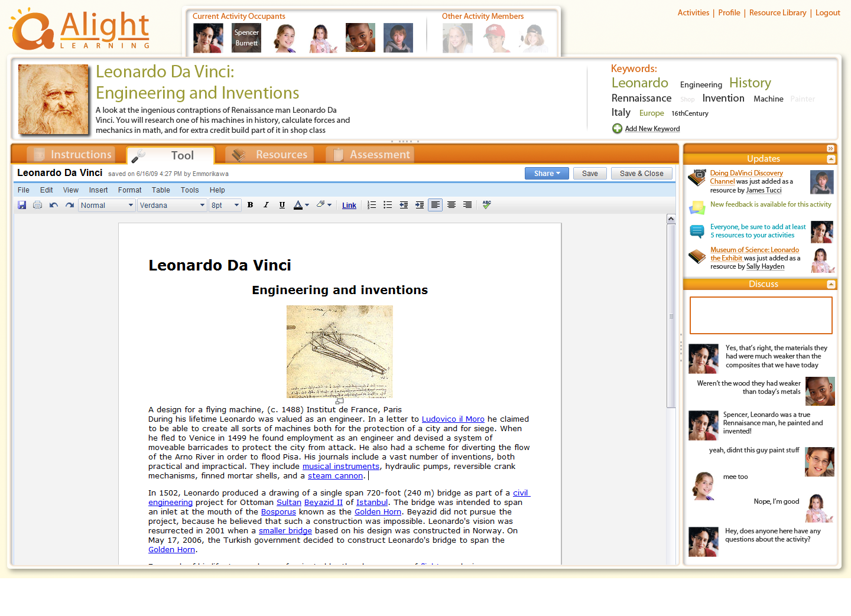851x616 pixels.
Task: Click the Add New Keyword link
Action: coord(652,129)
